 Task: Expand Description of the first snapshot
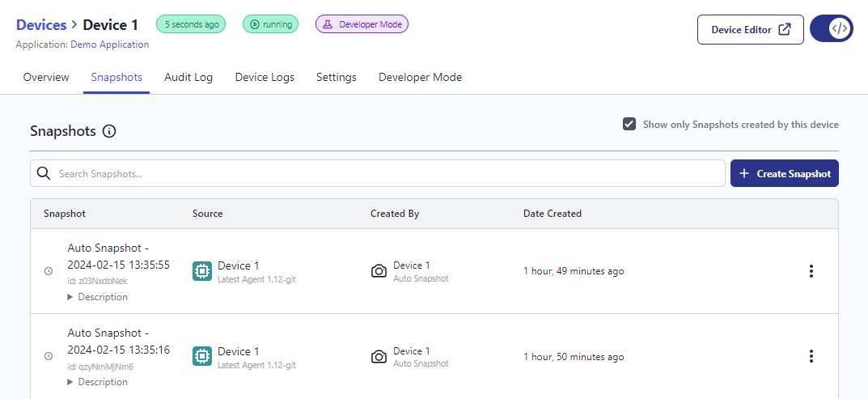point(97,297)
